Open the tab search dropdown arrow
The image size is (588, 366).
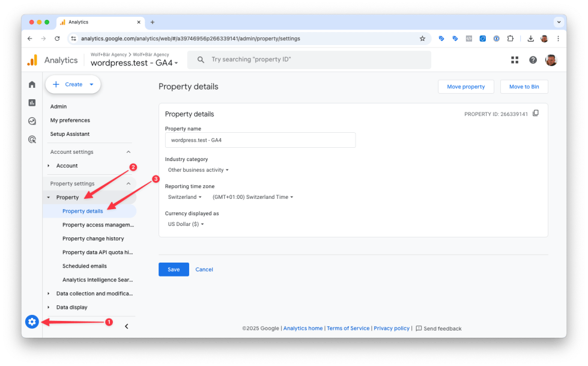tap(559, 22)
